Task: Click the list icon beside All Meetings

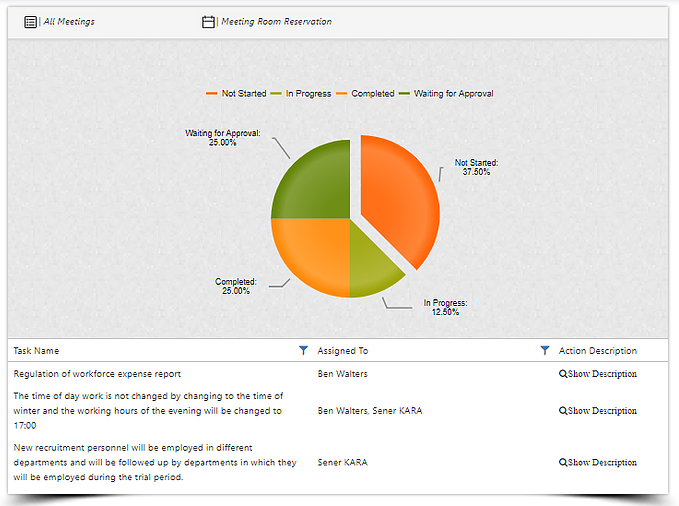Action: point(30,21)
